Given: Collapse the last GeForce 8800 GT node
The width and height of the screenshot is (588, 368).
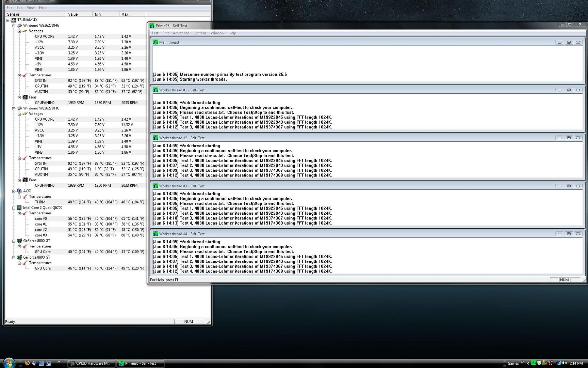Looking at the screenshot, I should [14, 258].
